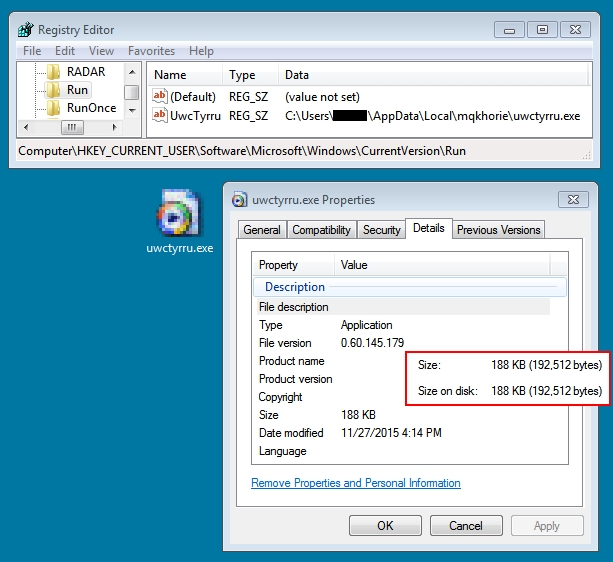Collapse the Description group header
The image size is (613, 562).
[410, 287]
